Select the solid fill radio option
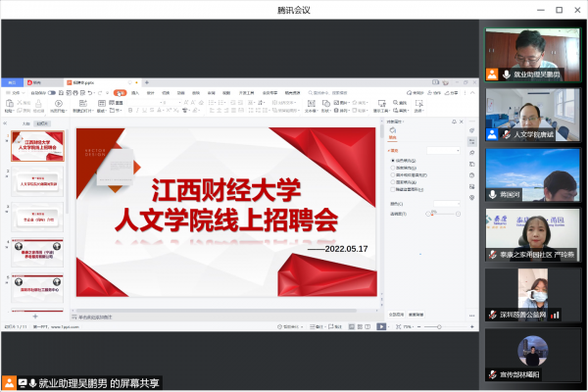Image resolution: width=588 pixels, height=392 pixels. click(x=392, y=160)
